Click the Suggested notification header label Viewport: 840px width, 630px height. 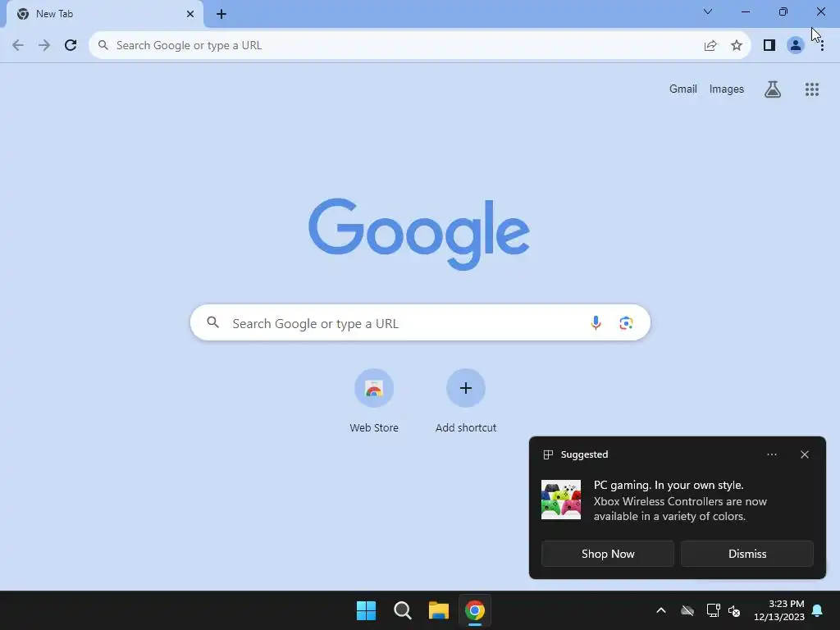(584, 454)
